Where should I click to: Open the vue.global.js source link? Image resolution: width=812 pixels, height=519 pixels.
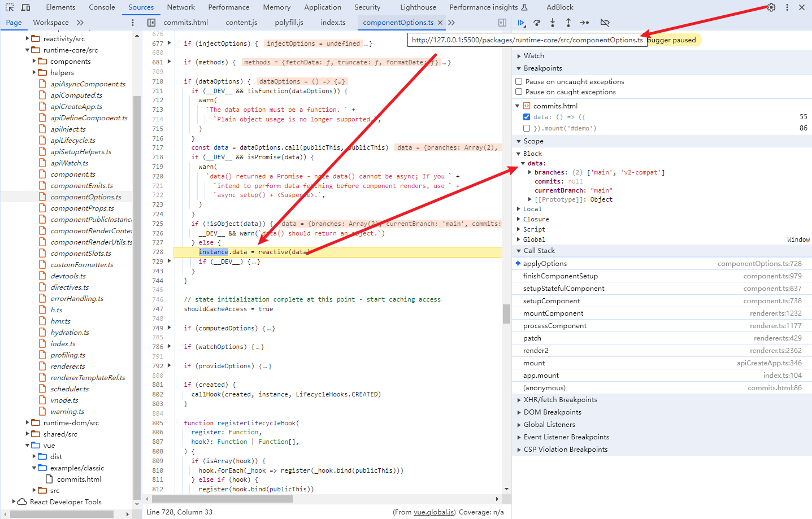[x=433, y=512]
